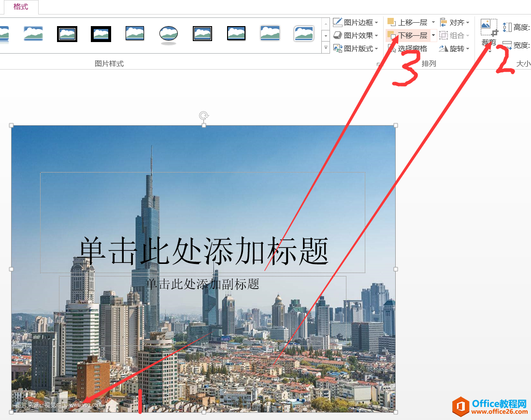This screenshot has height=420, width=531.
Task: Select the black-framed picture style thumbnail
Action: (100, 34)
